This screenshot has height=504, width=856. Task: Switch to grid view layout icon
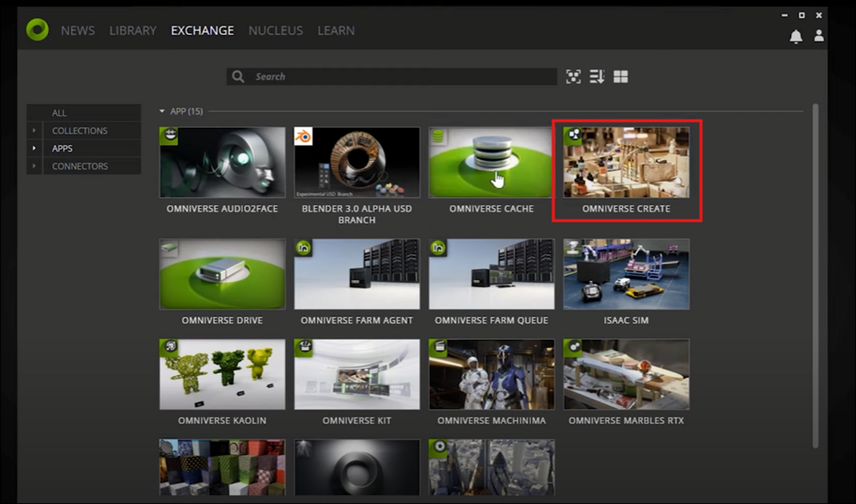621,76
